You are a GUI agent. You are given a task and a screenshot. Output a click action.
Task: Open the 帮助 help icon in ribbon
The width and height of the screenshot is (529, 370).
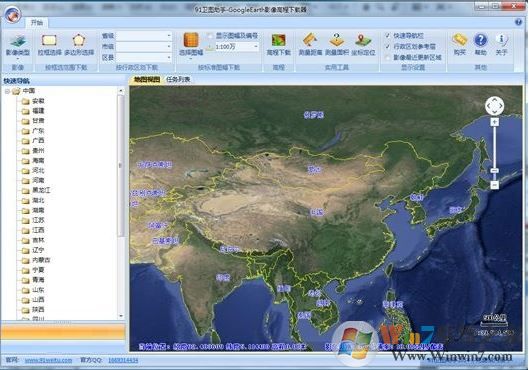[x=480, y=45]
